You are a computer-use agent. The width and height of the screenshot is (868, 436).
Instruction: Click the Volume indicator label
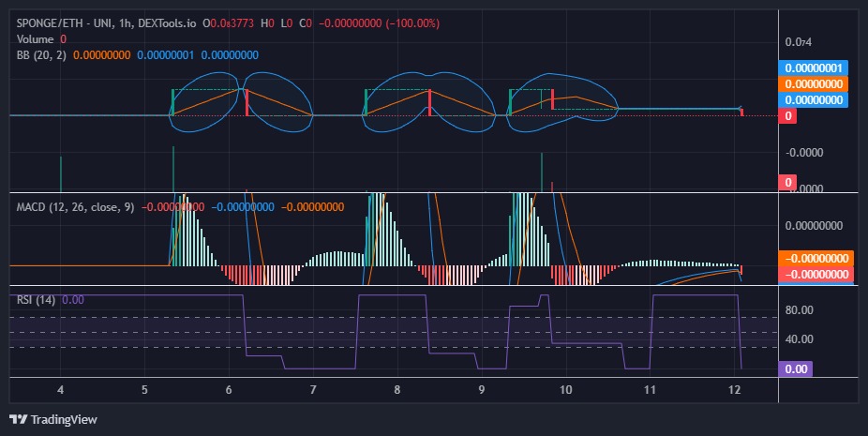pos(35,39)
